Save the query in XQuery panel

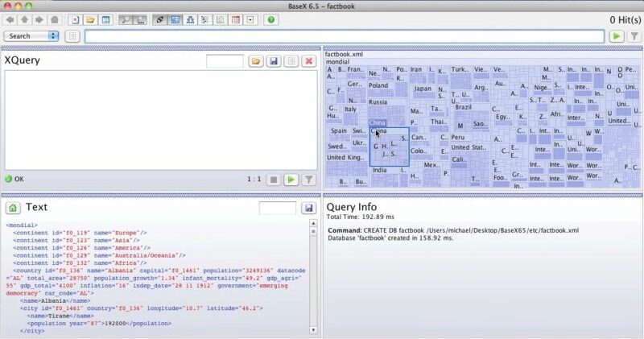click(x=274, y=62)
